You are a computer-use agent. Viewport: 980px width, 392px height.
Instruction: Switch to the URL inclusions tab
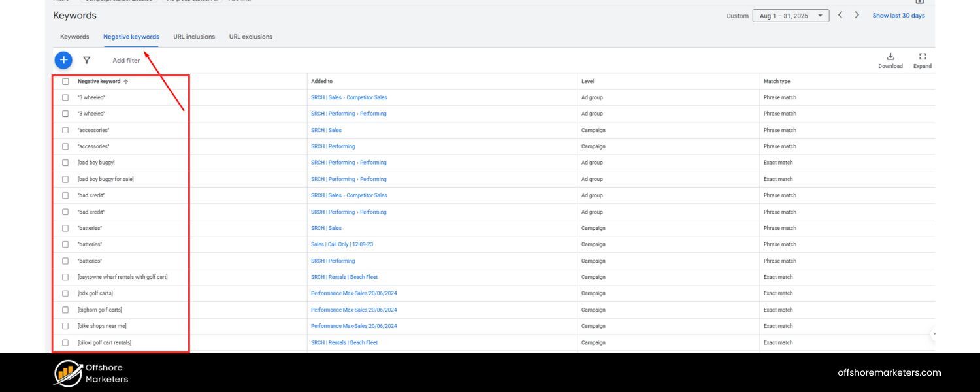click(x=194, y=37)
